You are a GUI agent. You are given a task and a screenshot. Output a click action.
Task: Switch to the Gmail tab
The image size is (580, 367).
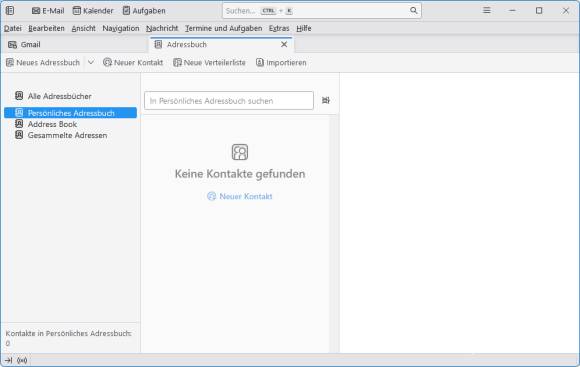(x=74, y=44)
